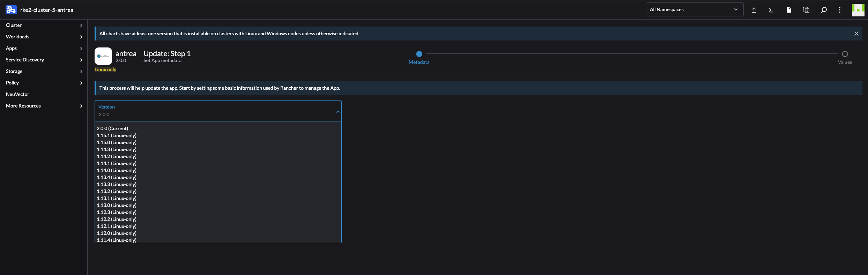The height and width of the screenshot is (275, 868).
Task: Expand the Apps menu
Action: click(x=44, y=48)
